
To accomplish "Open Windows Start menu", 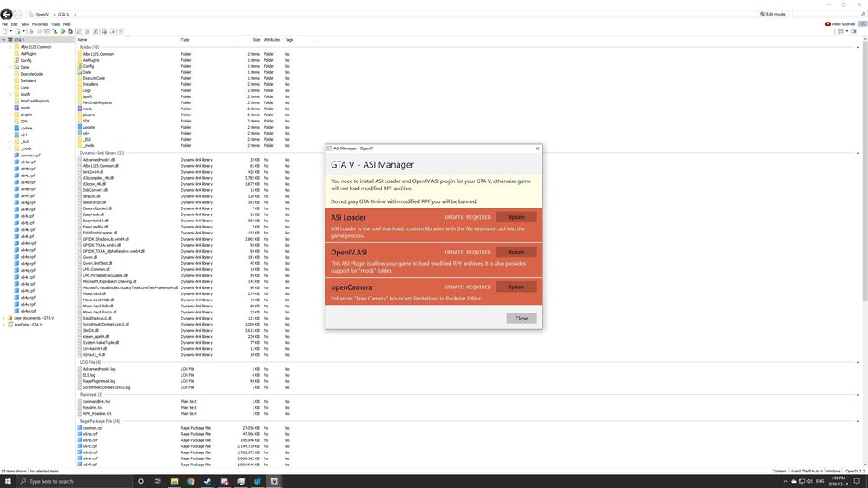I will point(8,481).
